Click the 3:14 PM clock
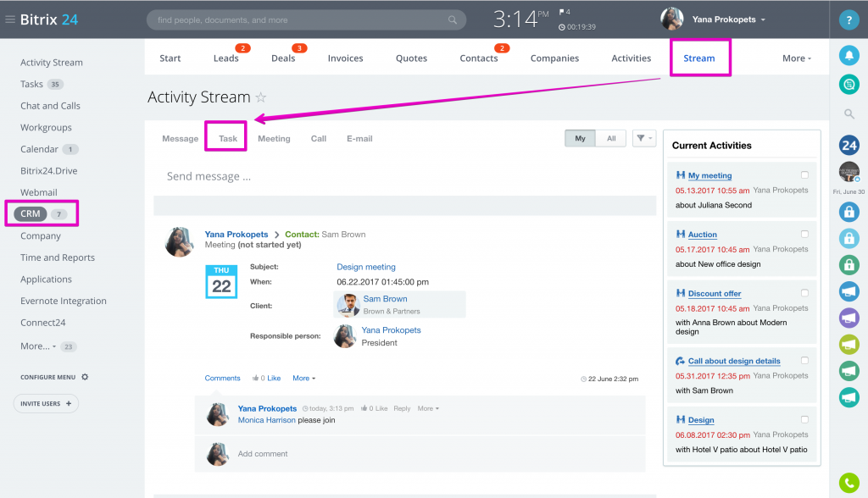Screen dimensions: 868x498 click(520, 19)
